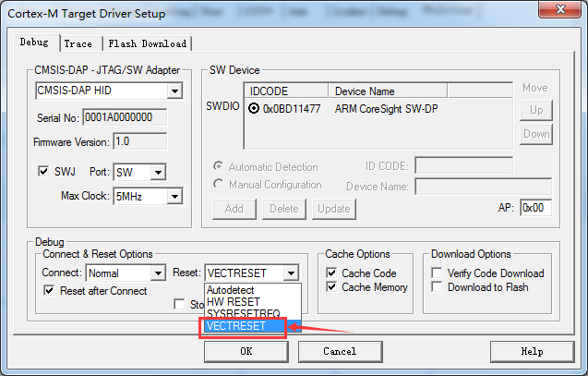Click the Device Name column header
Image resolution: width=588 pixels, height=376 pixels.
pos(388,91)
